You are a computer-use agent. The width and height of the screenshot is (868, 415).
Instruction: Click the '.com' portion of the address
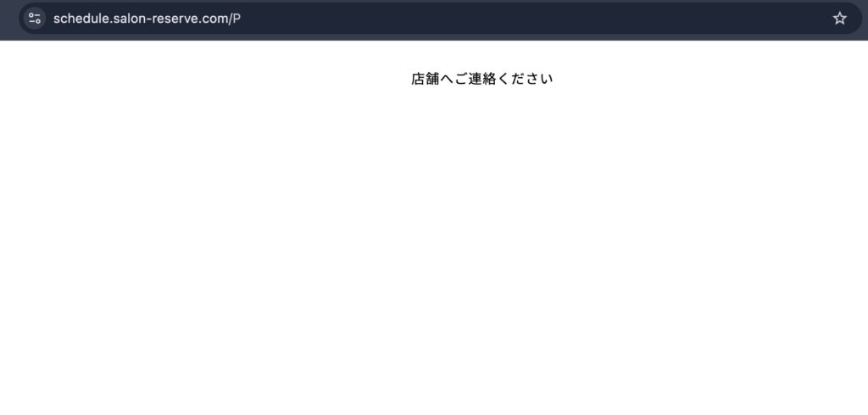[218, 19]
